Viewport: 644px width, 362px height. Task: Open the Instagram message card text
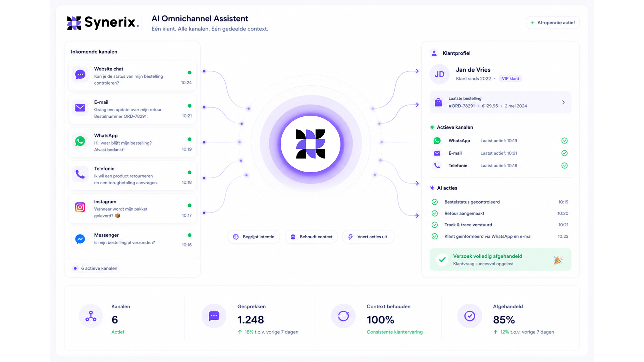(x=121, y=213)
